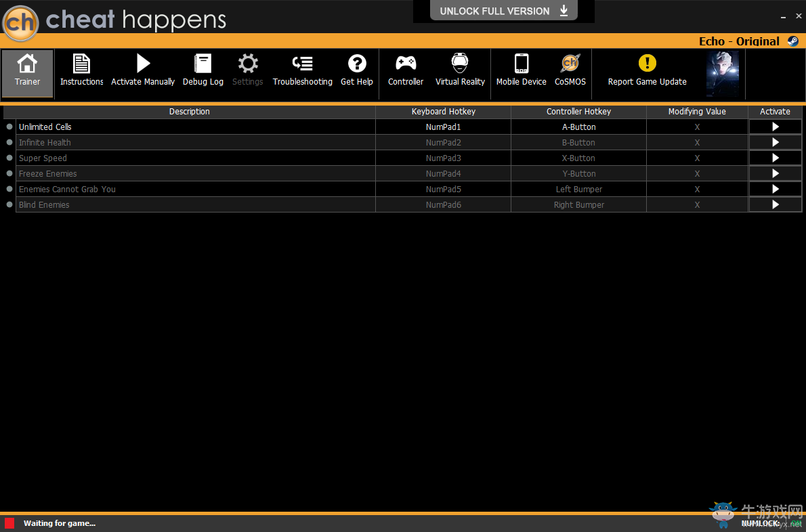Open the Trainer home tab
Viewport: 806px width, 532px height.
(x=27, y=74)
